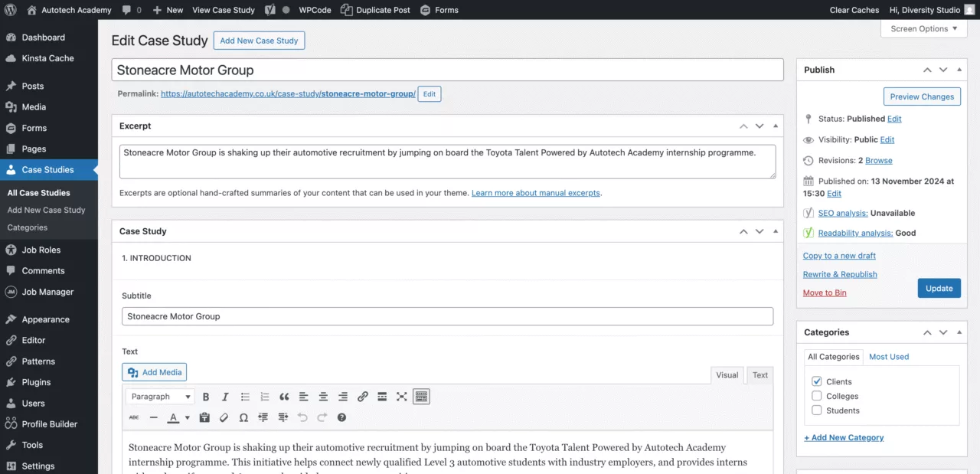This screenshot has width=980, height=474.
Task: Click the Update button
Action: pos(939,289)
